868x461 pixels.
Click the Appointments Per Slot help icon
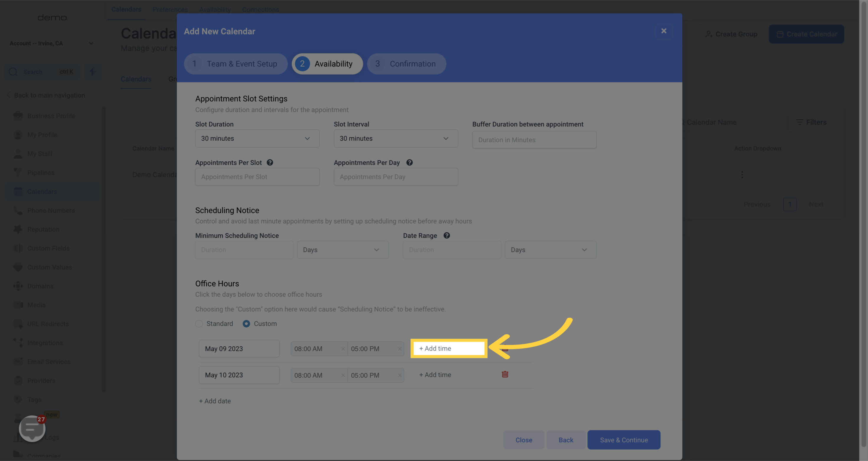270,163
